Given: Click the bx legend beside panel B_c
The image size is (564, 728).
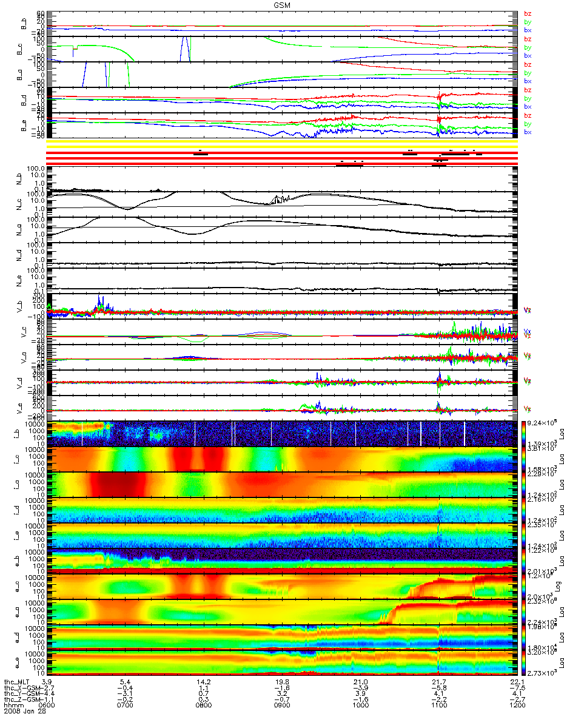Looking at the screenshot, I should (x=528, y=55).
